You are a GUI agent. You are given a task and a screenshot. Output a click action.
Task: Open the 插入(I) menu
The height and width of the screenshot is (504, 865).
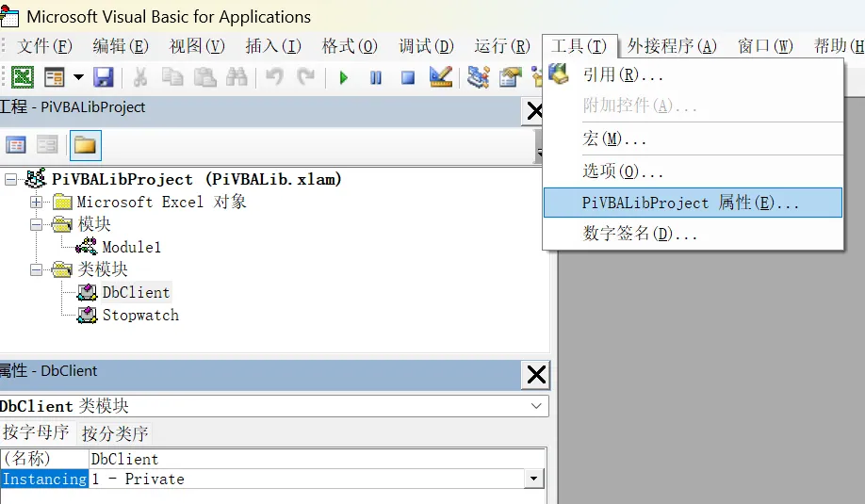pos(273,46)
